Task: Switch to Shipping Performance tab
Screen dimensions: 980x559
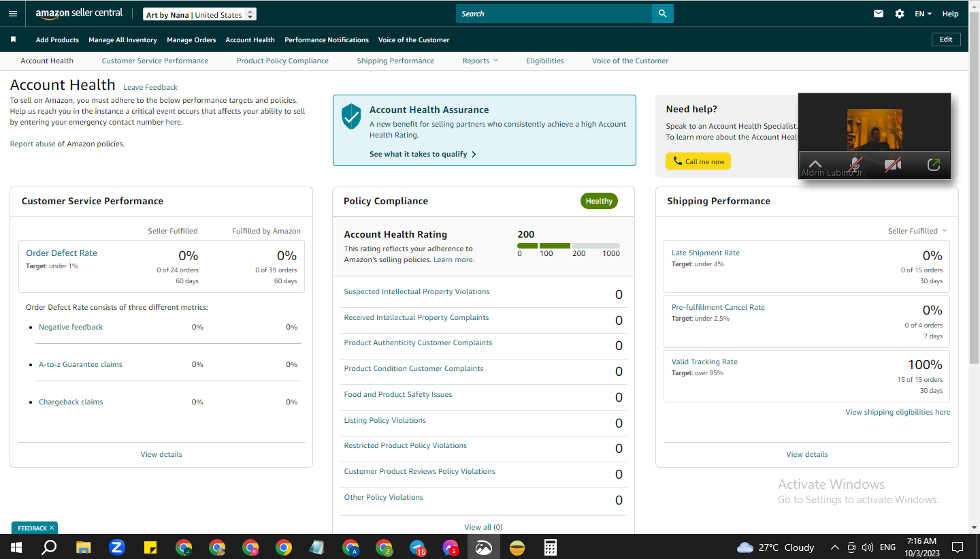Action: (x=395, y=61)
